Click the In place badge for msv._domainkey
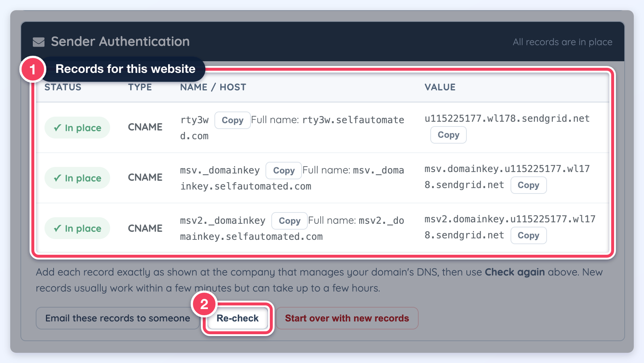 pos(77,178)
